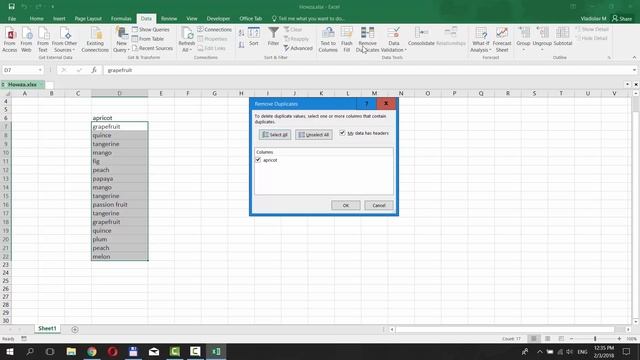Viewport: 640px width, 360px height.
Task: Switch to the Review tab
Action: [x=169, y=18]
